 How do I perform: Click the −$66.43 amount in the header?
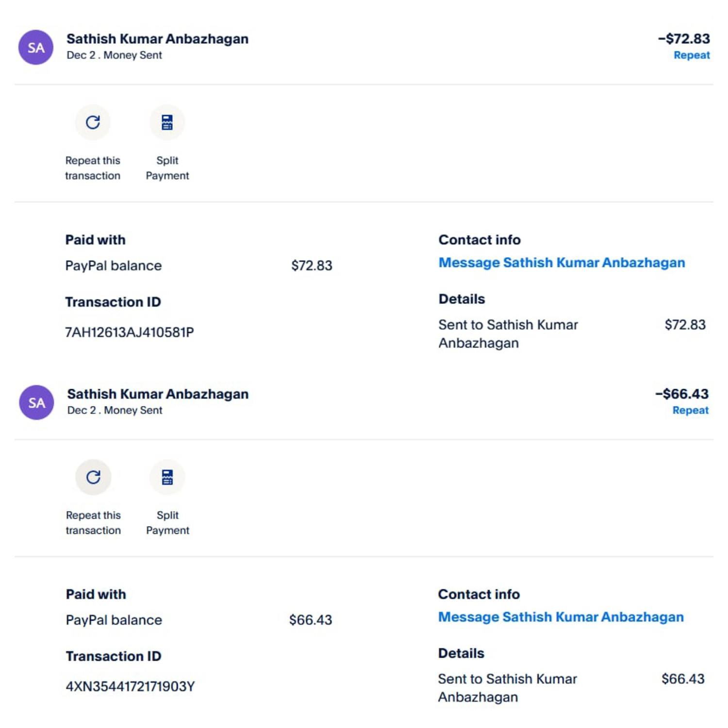(x=682, y=394)
